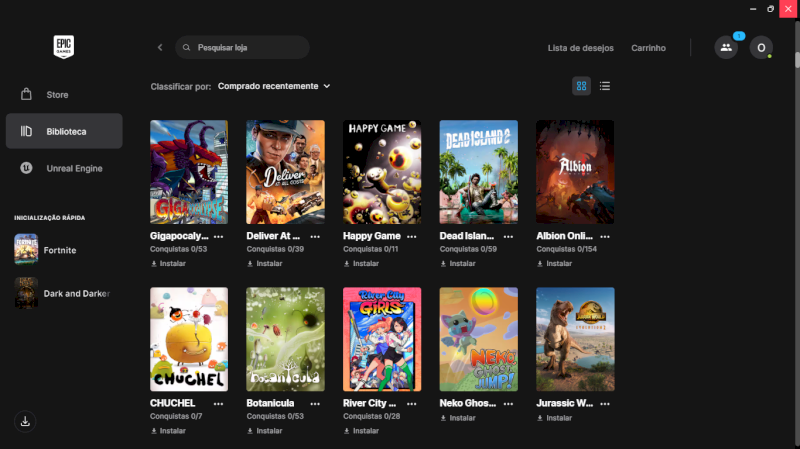
Task: Open the Unreal Engine section
Action: point(74,168)
